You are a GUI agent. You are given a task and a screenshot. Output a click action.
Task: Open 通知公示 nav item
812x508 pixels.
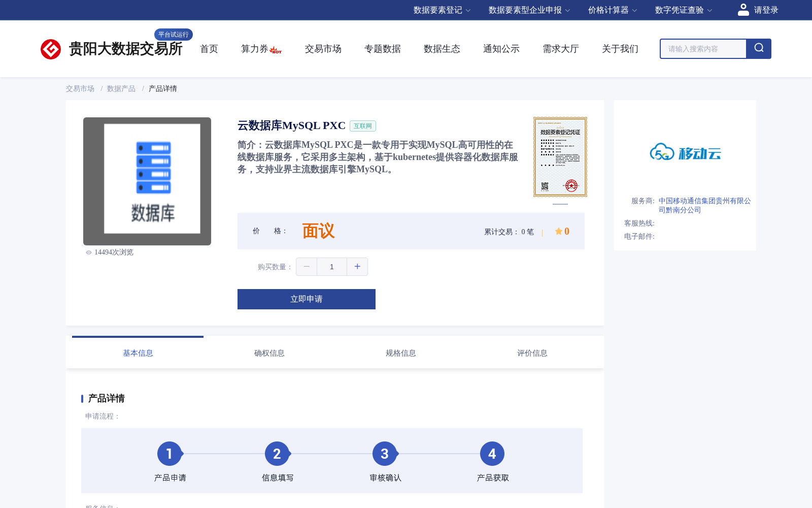501,49
